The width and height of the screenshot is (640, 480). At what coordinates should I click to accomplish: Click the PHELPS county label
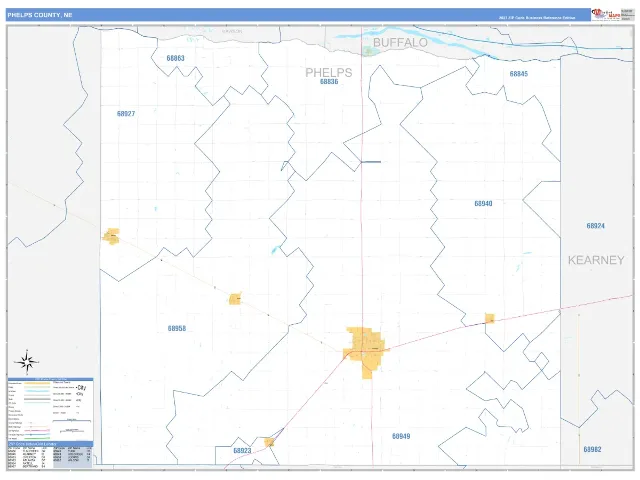(x=329, y=73)
